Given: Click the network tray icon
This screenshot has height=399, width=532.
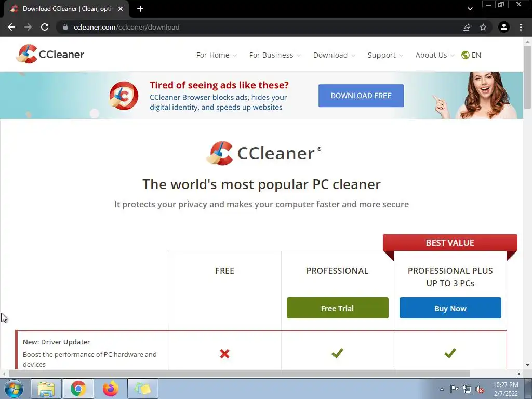Looking at the screenshot, I should coord(467,390).
